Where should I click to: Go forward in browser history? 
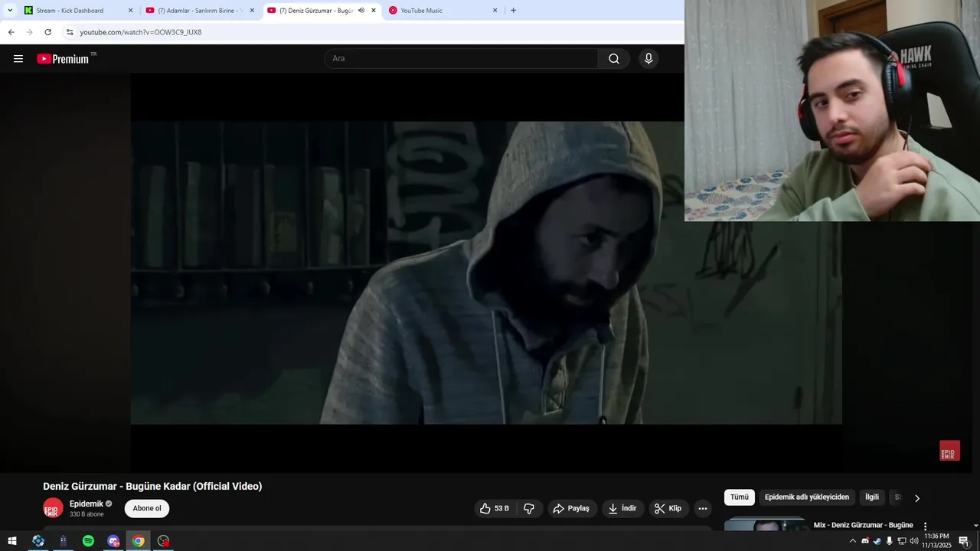(x=29, y=32)
